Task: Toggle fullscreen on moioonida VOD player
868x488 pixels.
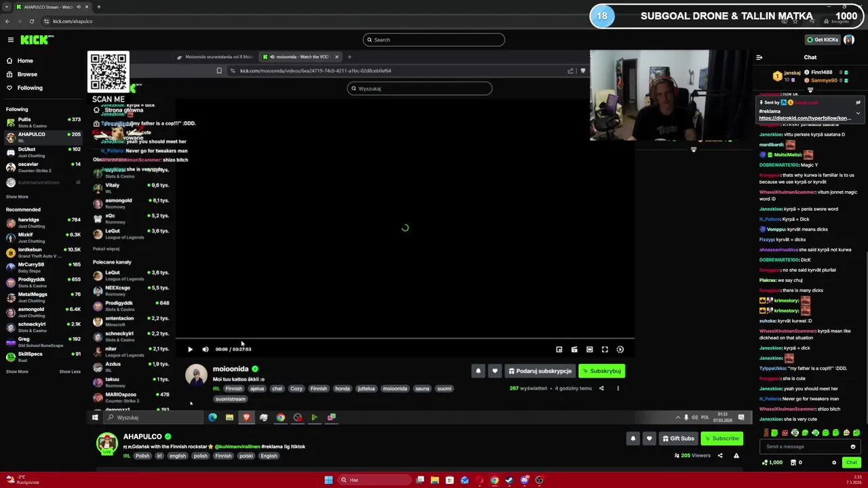Action: (605, 349)
